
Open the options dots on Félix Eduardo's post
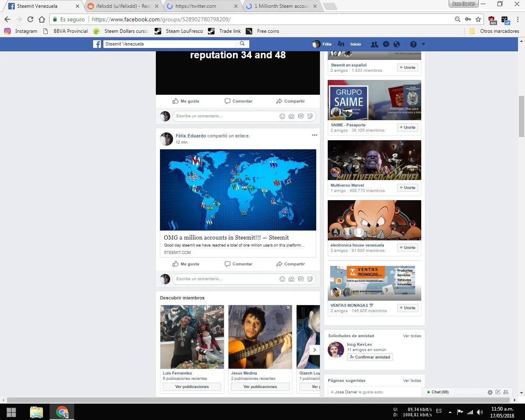315,135
